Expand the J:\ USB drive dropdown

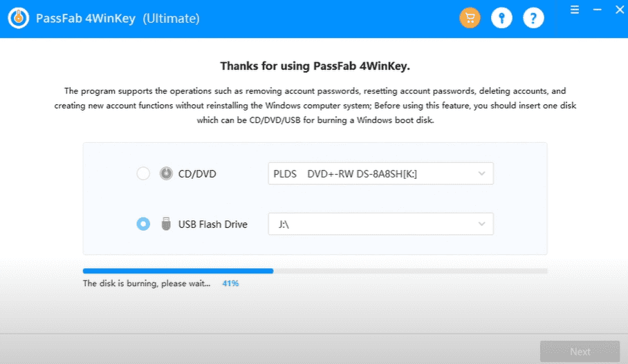380,224
